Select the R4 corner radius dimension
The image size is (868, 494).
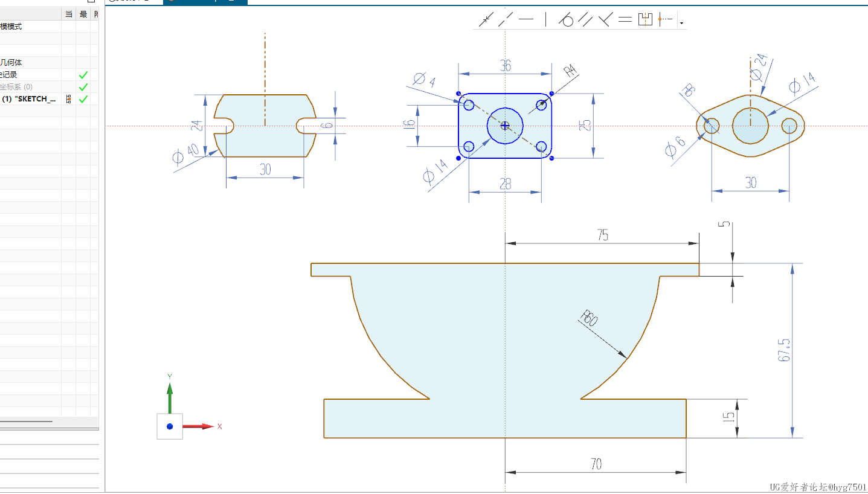pos(570,72)
